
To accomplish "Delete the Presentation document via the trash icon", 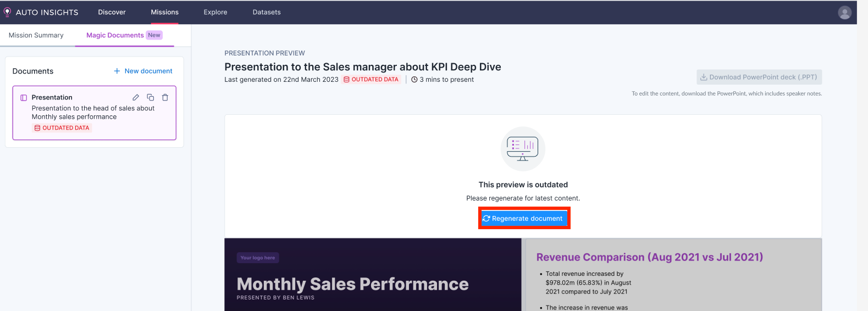I will click(x=165, y=97).
